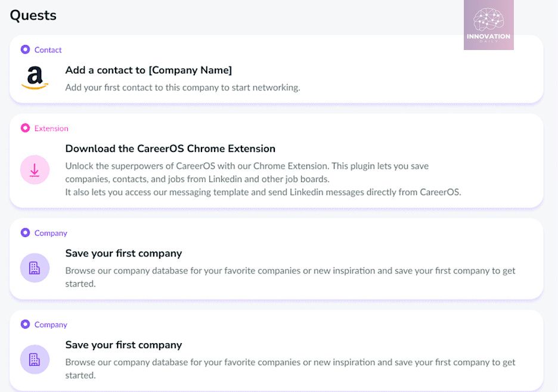The width and height of the screenshot is (558, 392).
Task: Click Company category label in last card
Action: 51,325
